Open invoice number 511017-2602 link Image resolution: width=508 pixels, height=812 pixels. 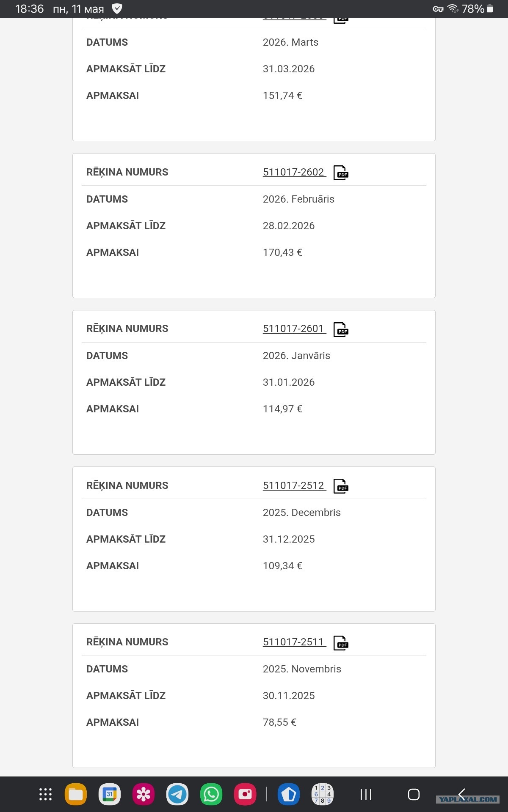click(x=294, y=172)
